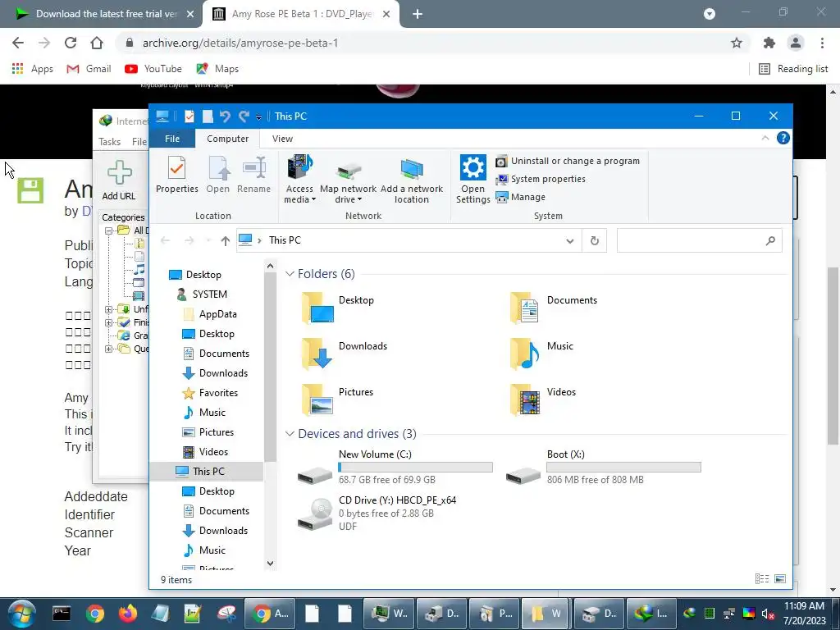Open Tasks menu in download manager window
Screen dimensions: 840x630
pyautogui.click(x=109, y=141)
